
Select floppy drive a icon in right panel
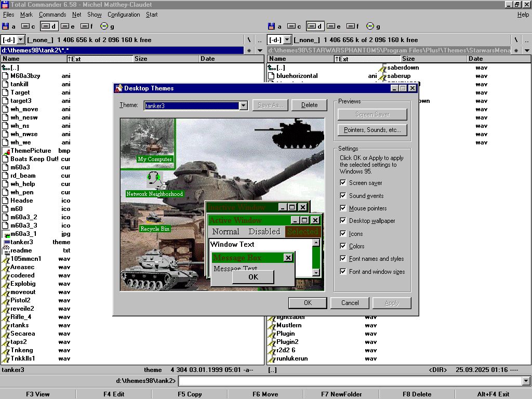(271, 26)
